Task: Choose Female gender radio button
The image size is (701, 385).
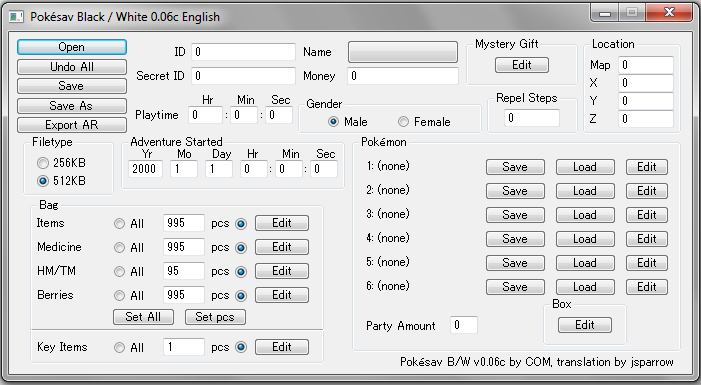Action: (403, 122)
